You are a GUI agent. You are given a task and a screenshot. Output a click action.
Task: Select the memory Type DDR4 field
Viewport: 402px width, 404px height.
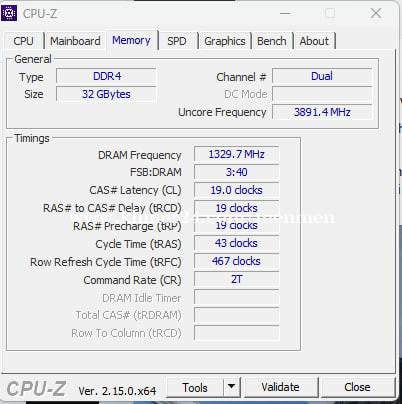pyautogui.click(x=106, y=76)
